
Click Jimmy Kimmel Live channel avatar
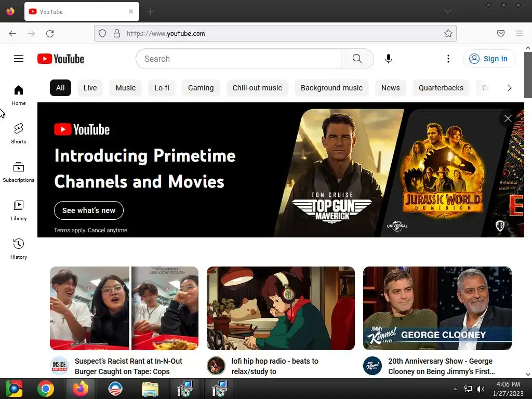click(373, 366)
